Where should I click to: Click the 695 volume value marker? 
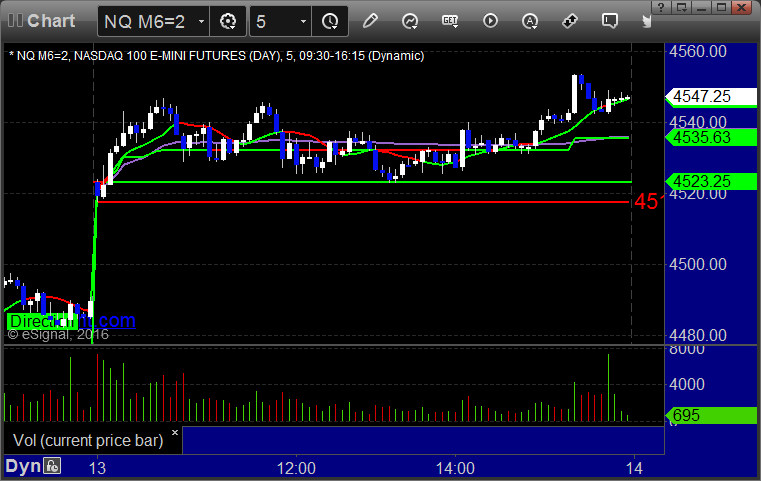pos(711,415)
